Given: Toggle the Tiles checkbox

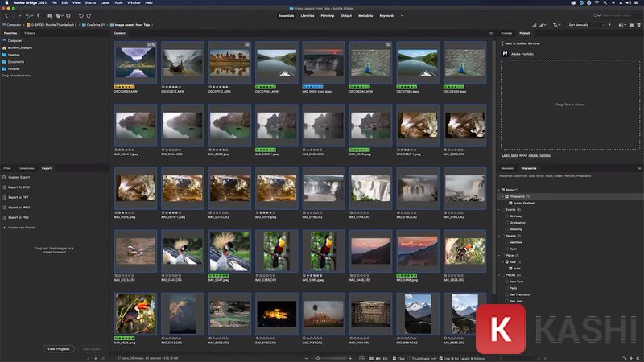Looking at the screenshot, I should (x=394, y=358).
